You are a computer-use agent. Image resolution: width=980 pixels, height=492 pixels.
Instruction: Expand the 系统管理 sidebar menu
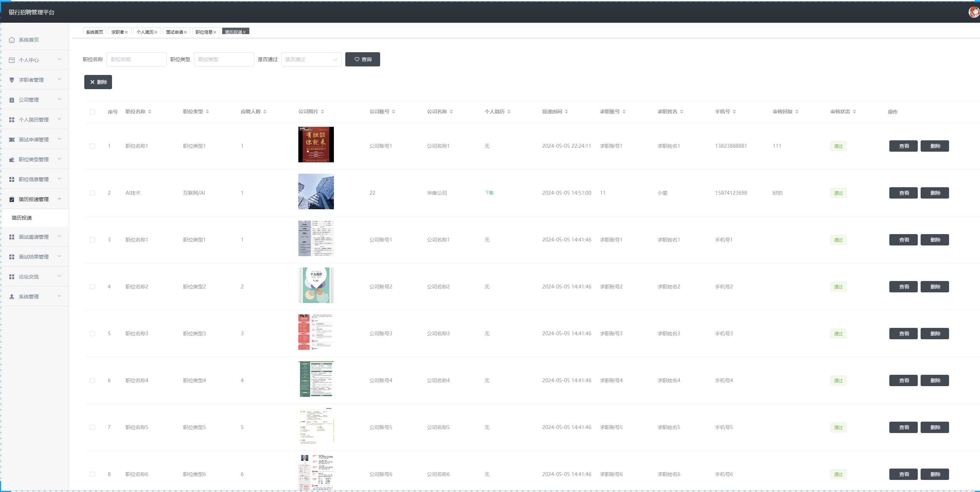tap(59, 296)
